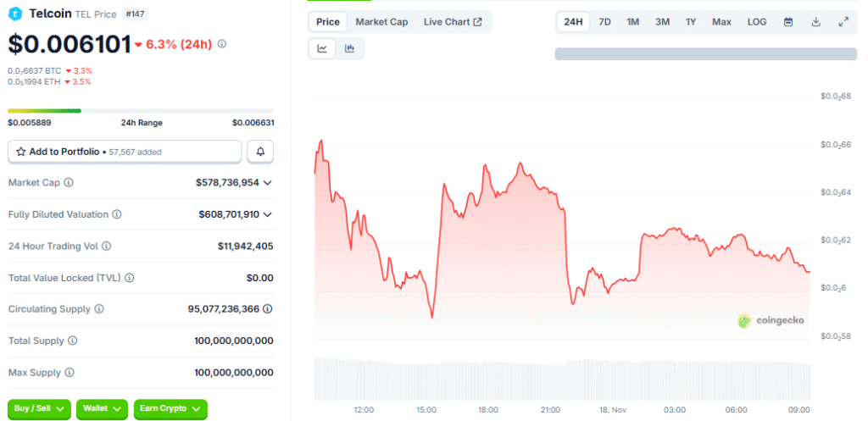The width and height of the screenshot is (868, 421).
Task: Click Add to Portfolio button
Action: pyautogui.click(x=125, y=152)
